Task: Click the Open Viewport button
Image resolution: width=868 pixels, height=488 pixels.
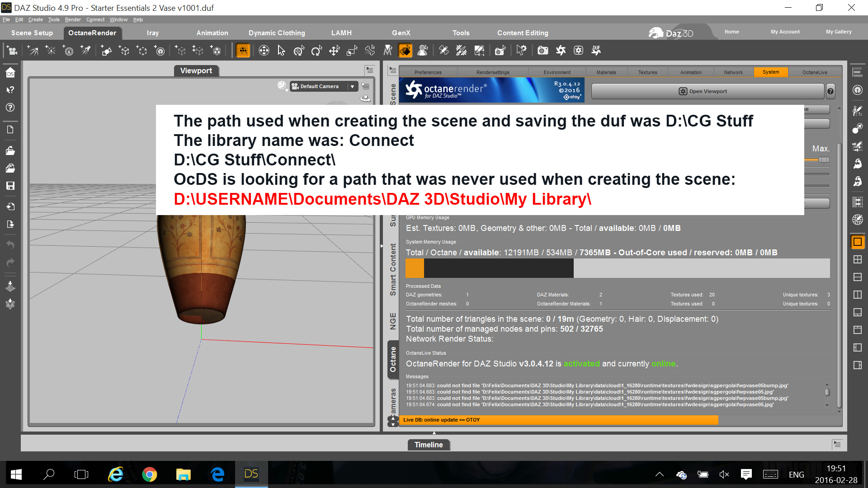Action: pyautogui.click(x=708, y=91)
